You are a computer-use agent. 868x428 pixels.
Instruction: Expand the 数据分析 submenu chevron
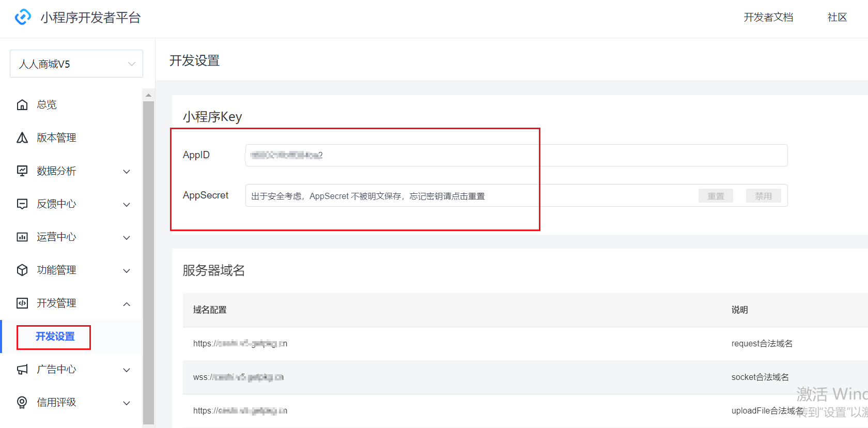coord(127,172)
